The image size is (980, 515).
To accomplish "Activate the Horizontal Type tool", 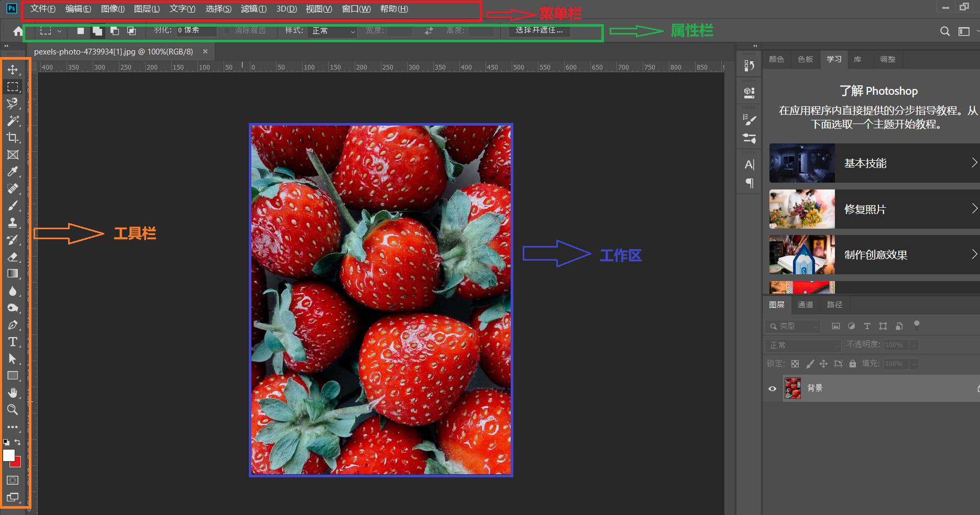I will (x=13, y=342).
